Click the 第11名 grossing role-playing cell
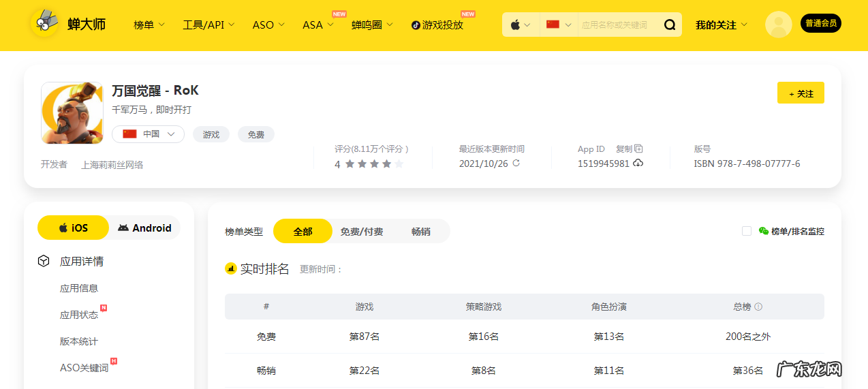Viewport: 868px width, 389px height. coord(609,371)
